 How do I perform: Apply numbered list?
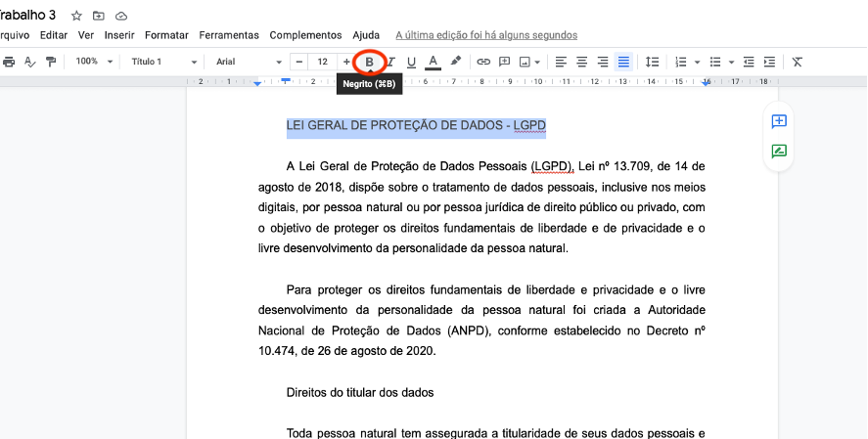tap(681, 62)
